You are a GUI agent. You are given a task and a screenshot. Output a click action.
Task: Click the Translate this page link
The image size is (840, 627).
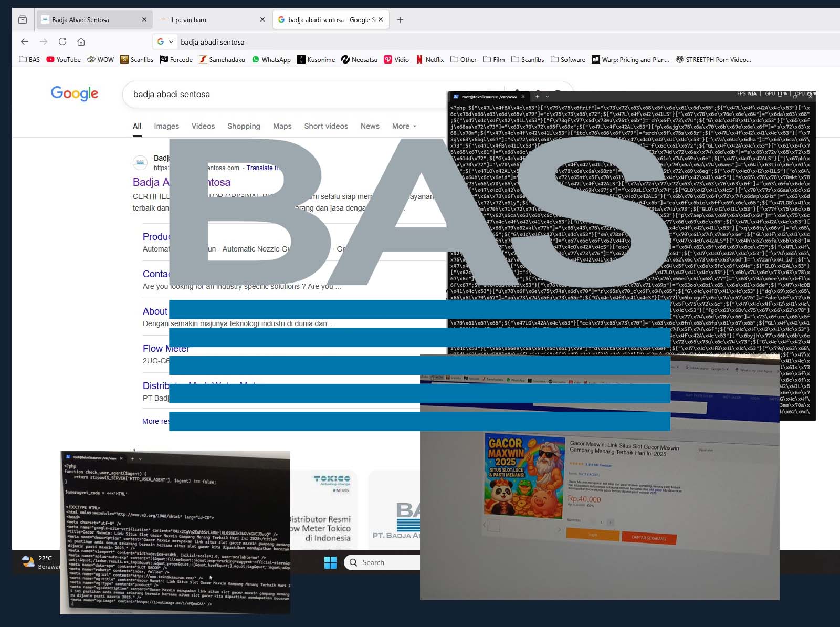pos(262,168)
